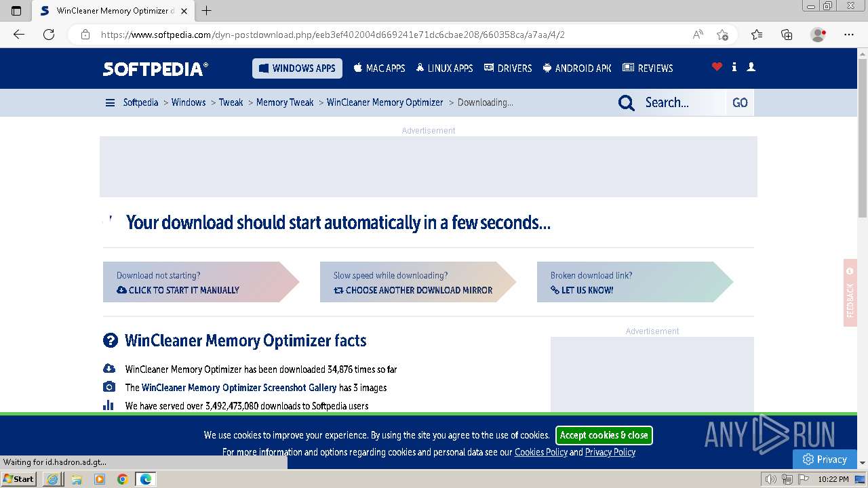Click the Edge taskbar icon
Viewport: 868px width, 488px height.
[x=146, y=479]
